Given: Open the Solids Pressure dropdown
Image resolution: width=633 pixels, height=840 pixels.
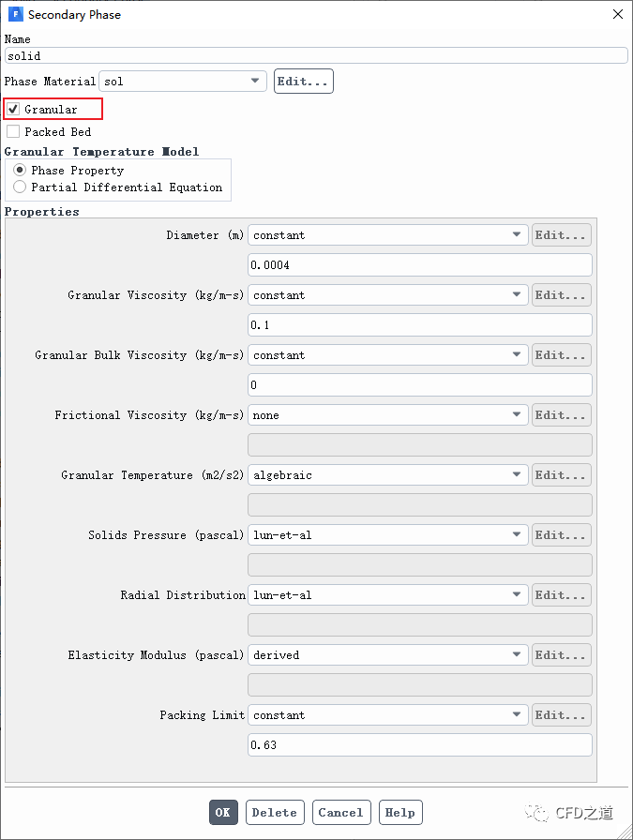Looking at the screenshot, I should pos(387,535).
